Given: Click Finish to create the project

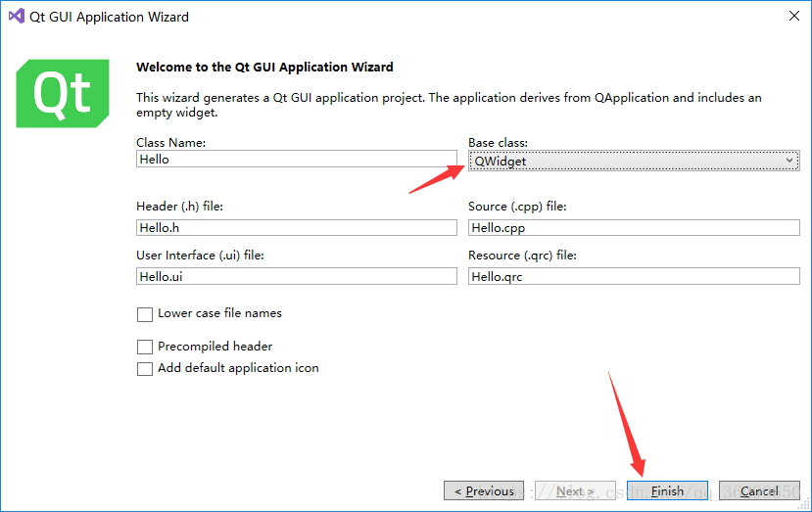Looking at the screenshot, I should click(x=667, y=490).
